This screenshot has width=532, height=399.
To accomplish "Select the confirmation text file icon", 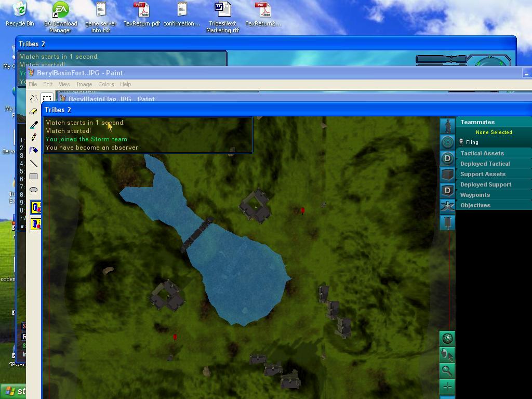I will tap(182, 14).
